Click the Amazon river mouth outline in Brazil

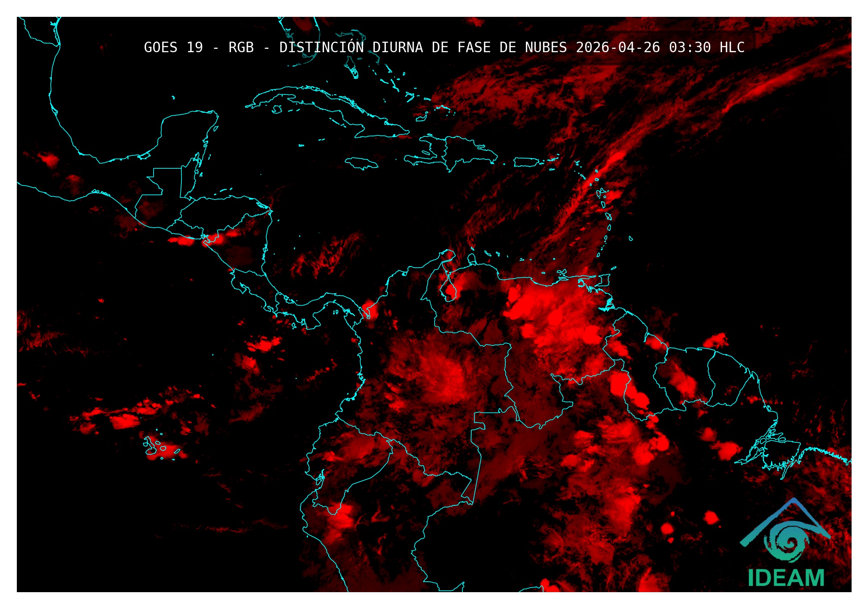(770, 446)
